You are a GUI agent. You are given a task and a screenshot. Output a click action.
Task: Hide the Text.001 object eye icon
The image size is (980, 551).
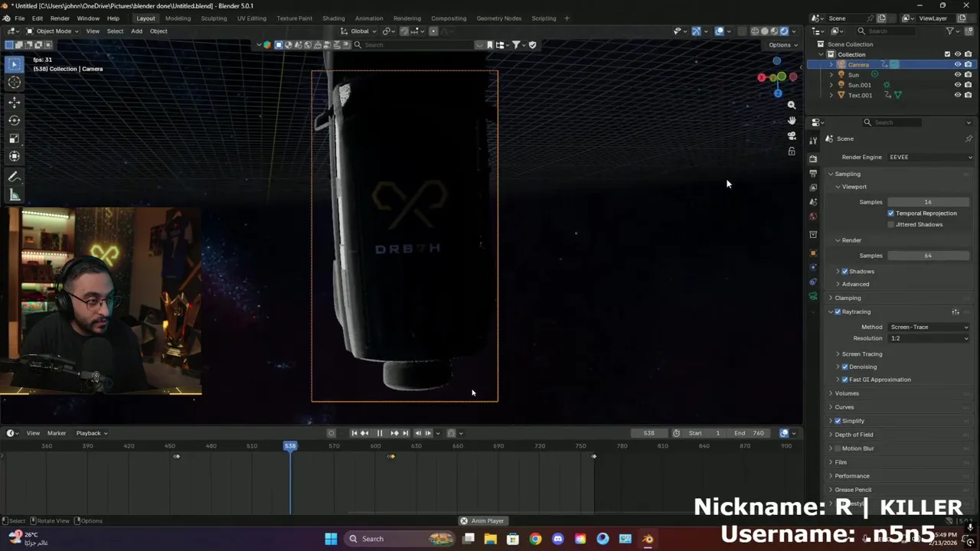point(957,95)
